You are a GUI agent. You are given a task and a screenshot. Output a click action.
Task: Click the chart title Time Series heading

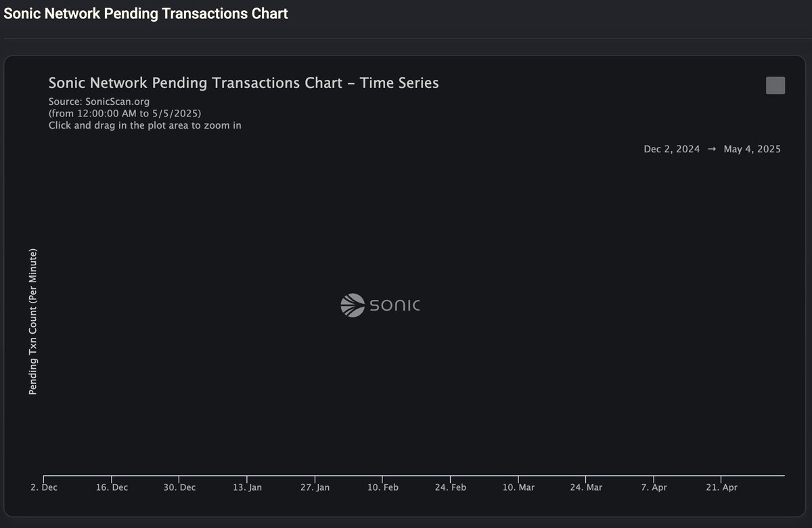[244, 83]
